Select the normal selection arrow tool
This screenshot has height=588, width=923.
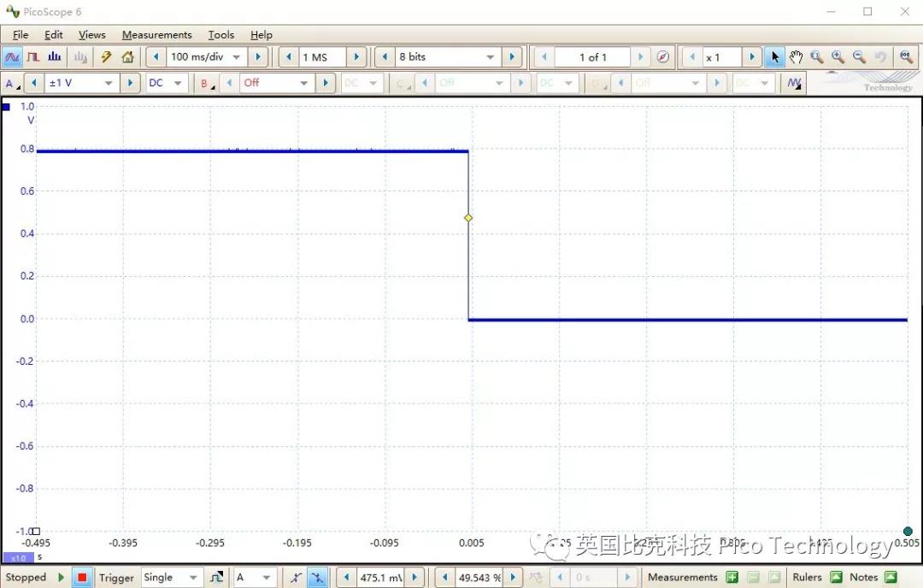pyautogui.click(x=774, y=56)
